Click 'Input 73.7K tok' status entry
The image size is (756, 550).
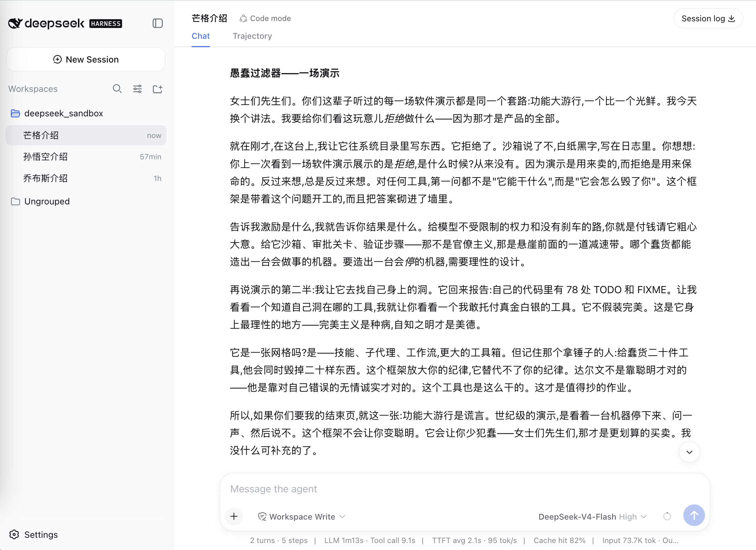pyautogui.click(x=629, y=540)
